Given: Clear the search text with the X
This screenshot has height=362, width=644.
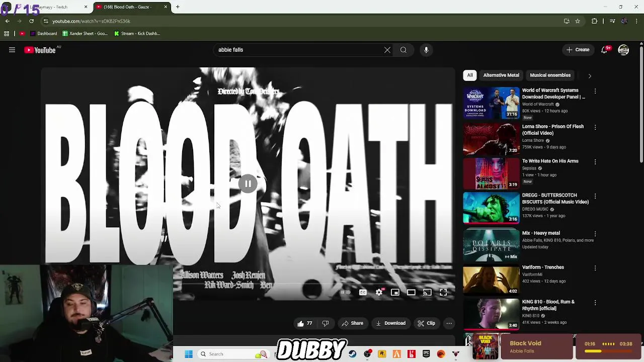Looking at the screenshot, I should [387, 50].
